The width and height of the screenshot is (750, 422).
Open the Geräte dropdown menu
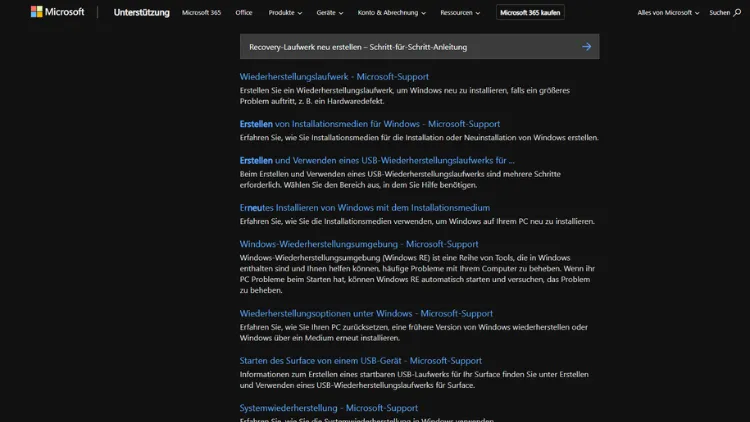coord(330,13)
